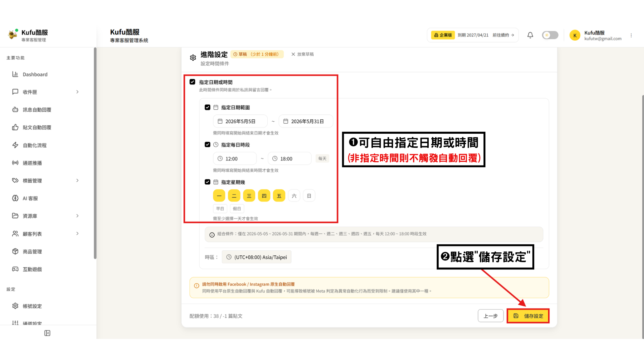Click the Facebook/Instagram warning icon

click(x=197, y=286)
